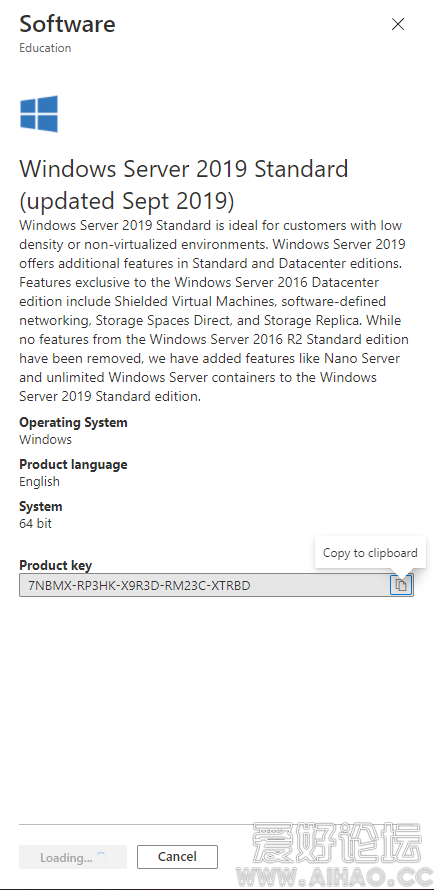Click the "Copy to clipboard" tooltip

pos(370,552)
